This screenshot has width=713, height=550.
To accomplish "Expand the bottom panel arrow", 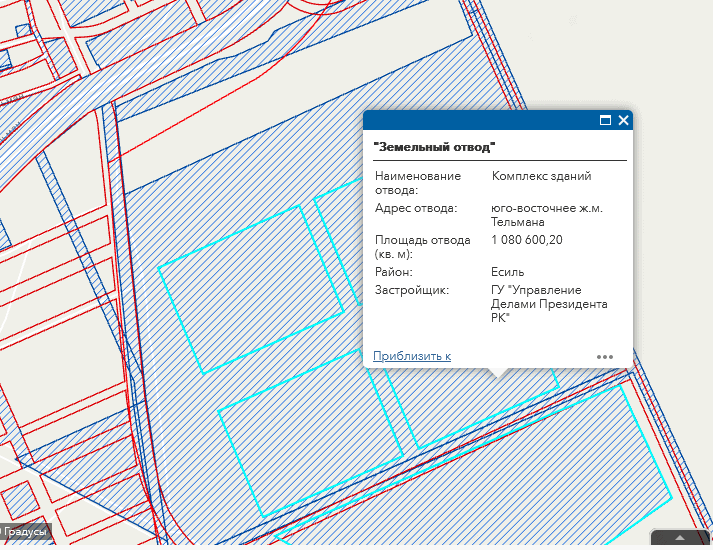I will click(x=680, y=538).
